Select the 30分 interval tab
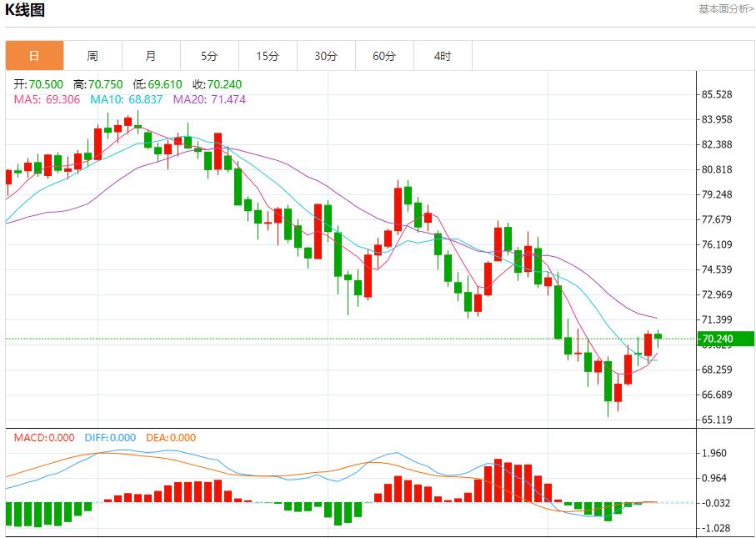Viewport: 756px width, 538px height. click(x=326, y=56)
